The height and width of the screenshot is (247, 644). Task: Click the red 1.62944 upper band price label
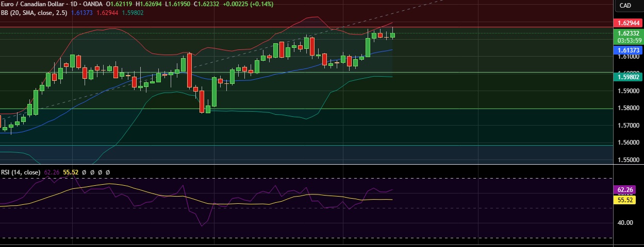(628, 24)
